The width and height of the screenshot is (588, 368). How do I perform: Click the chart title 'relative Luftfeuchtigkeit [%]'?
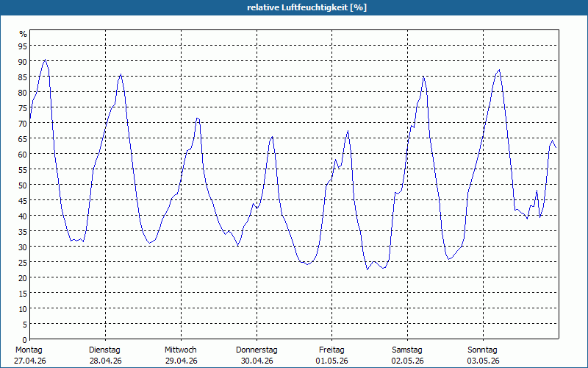pos(306,7)
